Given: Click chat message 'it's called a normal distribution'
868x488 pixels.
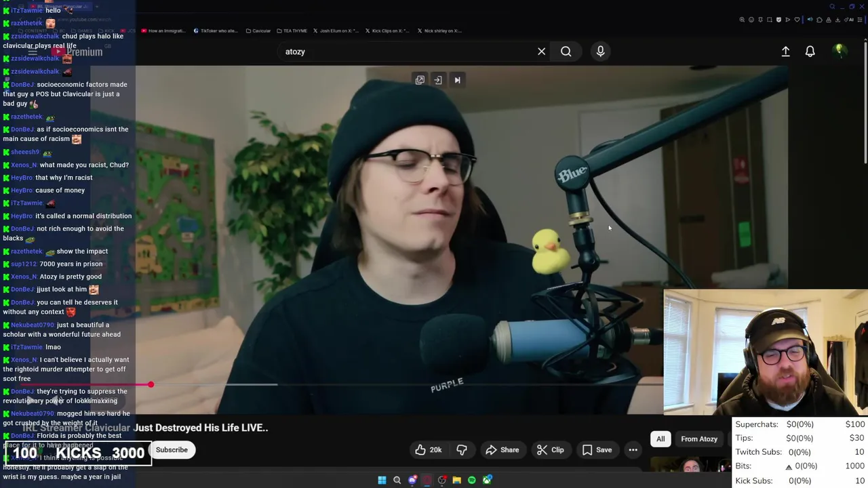Looking at the screenshot, I should (83, 216).
